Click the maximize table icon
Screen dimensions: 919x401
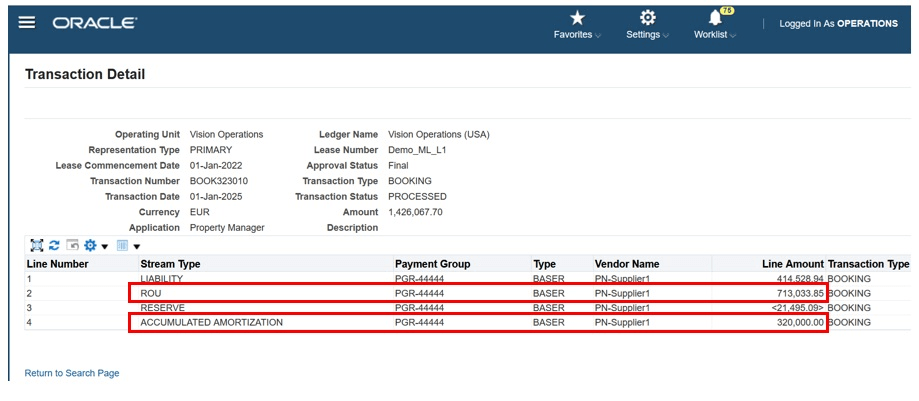click(x=37, y=245)
